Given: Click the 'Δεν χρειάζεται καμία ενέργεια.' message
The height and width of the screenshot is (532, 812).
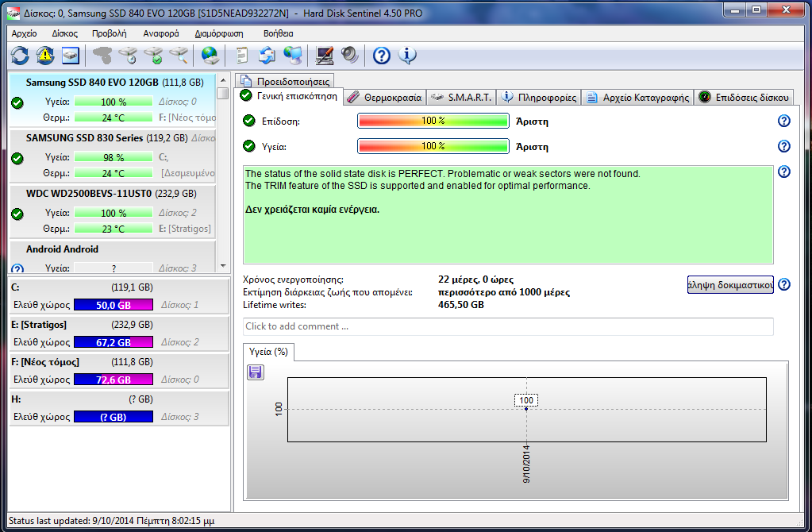Looking at the screenshot, I should (x=312, y=210).
